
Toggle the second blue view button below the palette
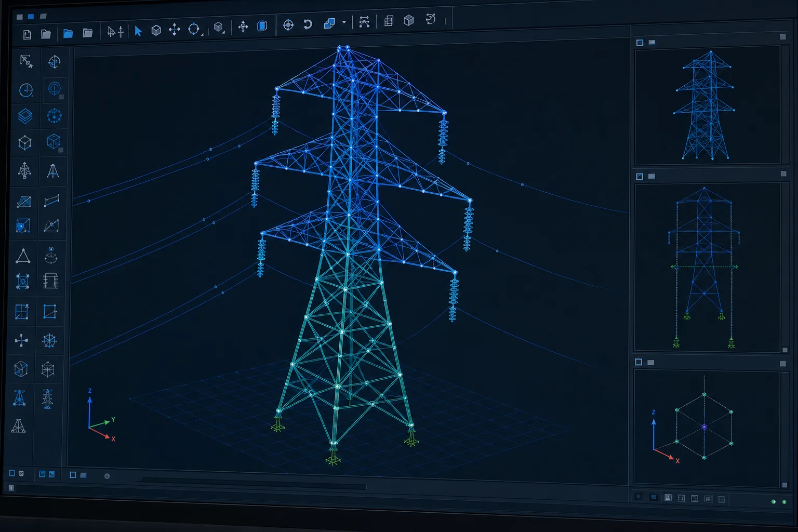click(x=51, y=474)
